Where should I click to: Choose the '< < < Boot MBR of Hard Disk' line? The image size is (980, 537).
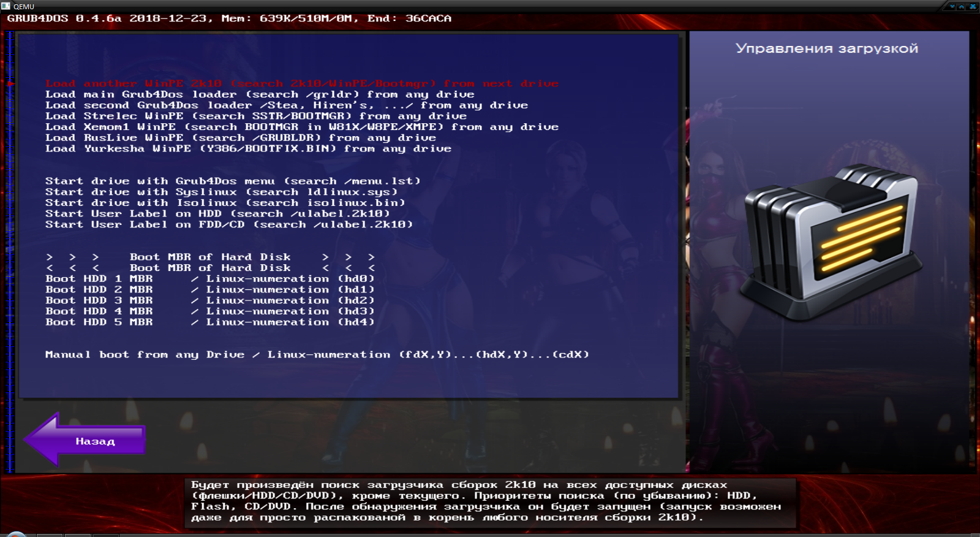click(210, 268)
